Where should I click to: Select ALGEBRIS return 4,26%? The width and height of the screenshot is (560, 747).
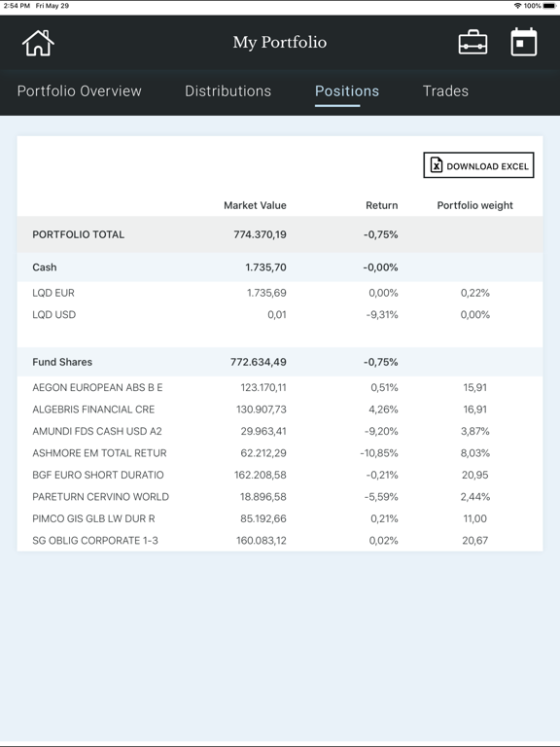[384, 409]
